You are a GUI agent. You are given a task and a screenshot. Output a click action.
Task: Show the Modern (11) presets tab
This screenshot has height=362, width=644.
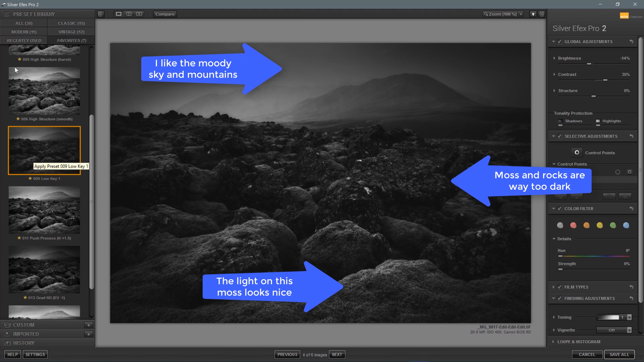[24, 32]
